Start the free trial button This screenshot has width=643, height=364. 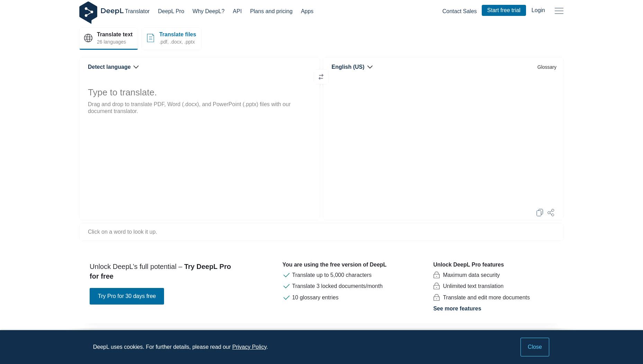[x=504, y=10]
